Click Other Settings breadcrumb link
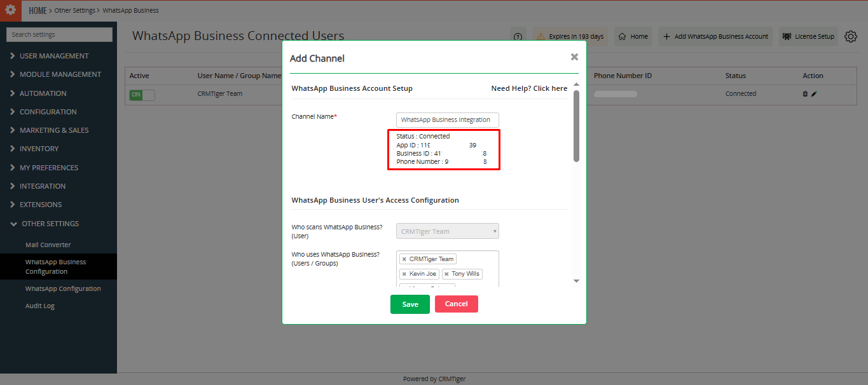This screenshot has width=868, height=385. pyautogui.click(x=75, y=10)
